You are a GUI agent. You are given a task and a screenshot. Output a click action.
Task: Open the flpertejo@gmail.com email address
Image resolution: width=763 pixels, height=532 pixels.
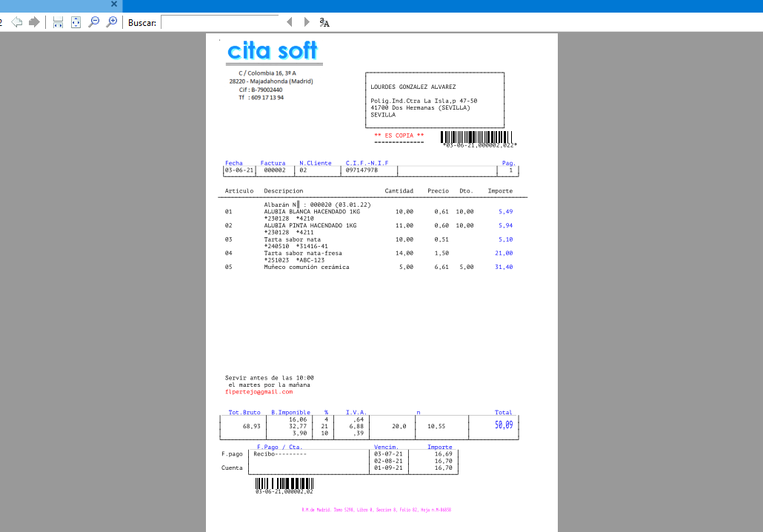[259, 392]
